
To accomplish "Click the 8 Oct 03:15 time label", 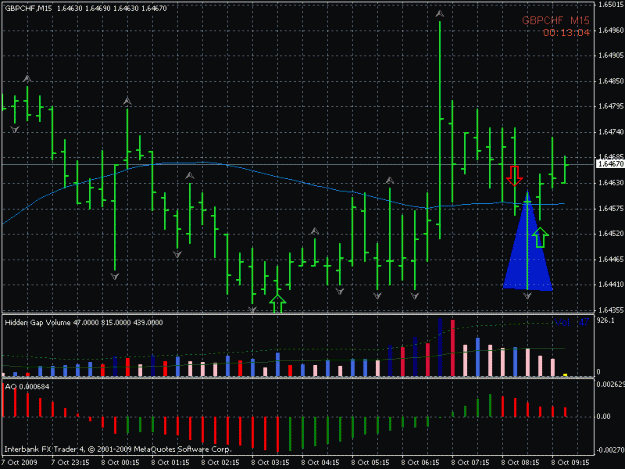I will tap(270, 463).
